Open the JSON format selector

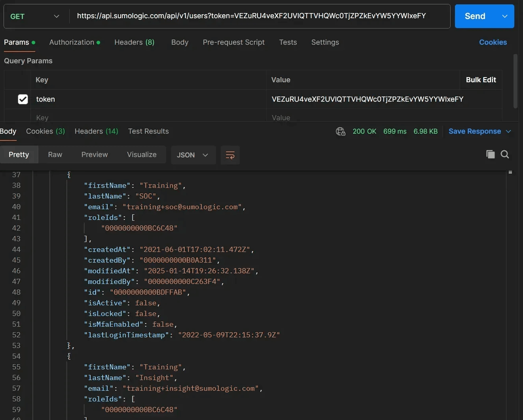point(193,155)
